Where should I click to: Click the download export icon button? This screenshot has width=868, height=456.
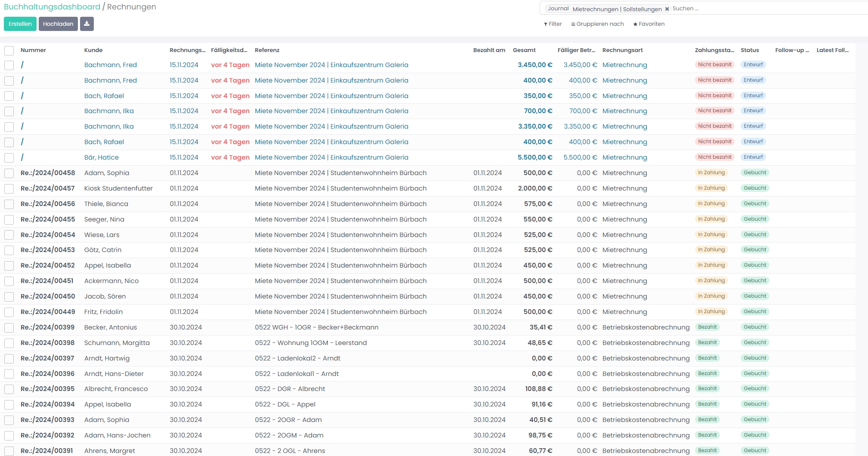click(x=86, y=24)
